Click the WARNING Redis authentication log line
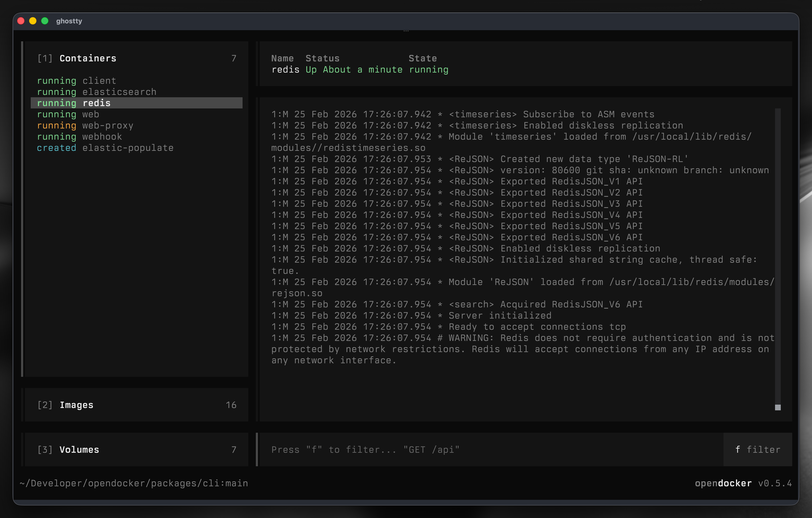This screenshot has height=518, width=812. click(x=523, y=349)
